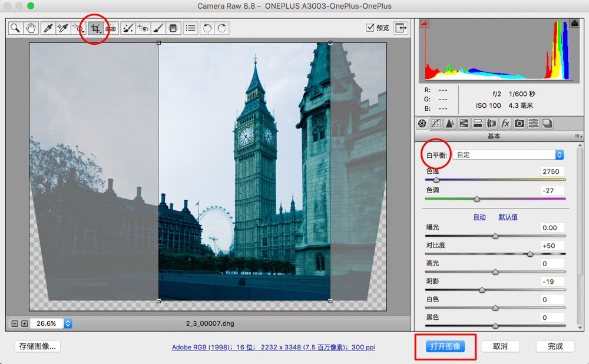Open the Camera Calibration panel tab
589x364 pixels.
519,123
